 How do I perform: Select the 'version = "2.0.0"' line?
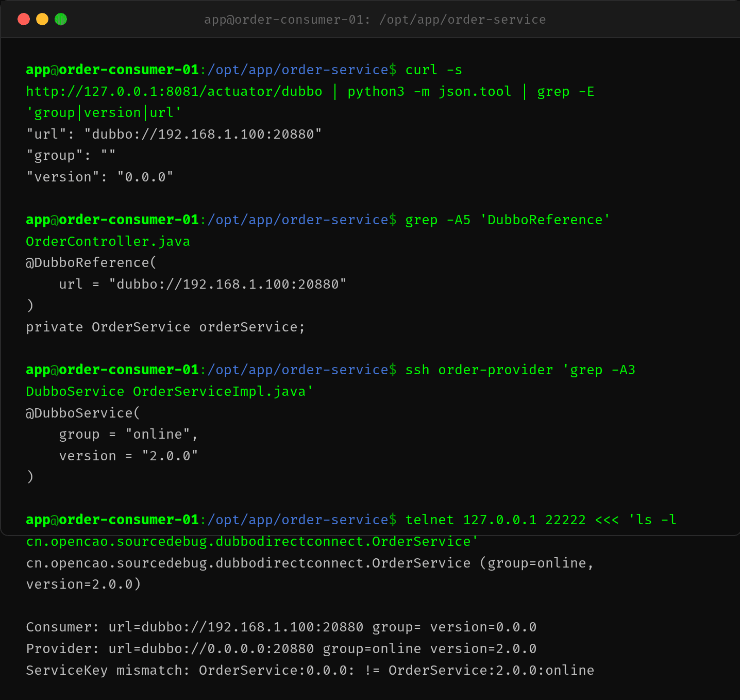pyautogui.click(x=129, y=456)
